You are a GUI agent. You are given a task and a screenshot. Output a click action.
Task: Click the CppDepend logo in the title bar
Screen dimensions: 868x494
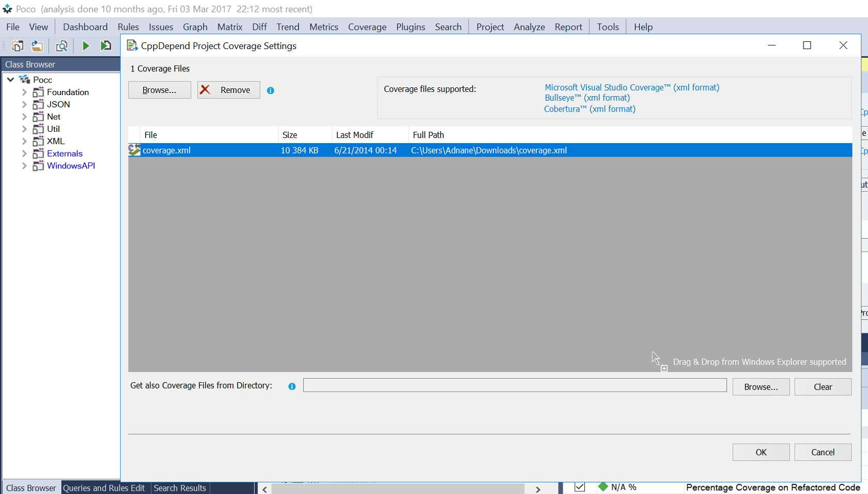coord(7,9)
